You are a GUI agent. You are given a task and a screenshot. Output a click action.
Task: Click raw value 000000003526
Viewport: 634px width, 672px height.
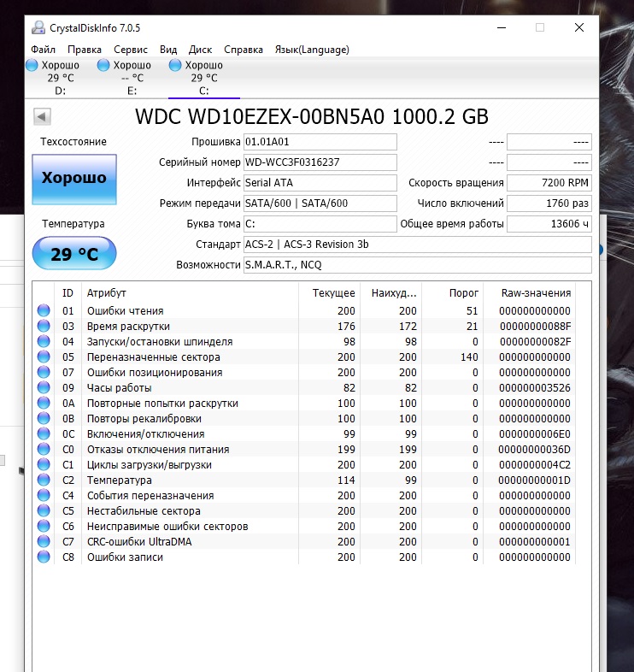pos(535,388)
